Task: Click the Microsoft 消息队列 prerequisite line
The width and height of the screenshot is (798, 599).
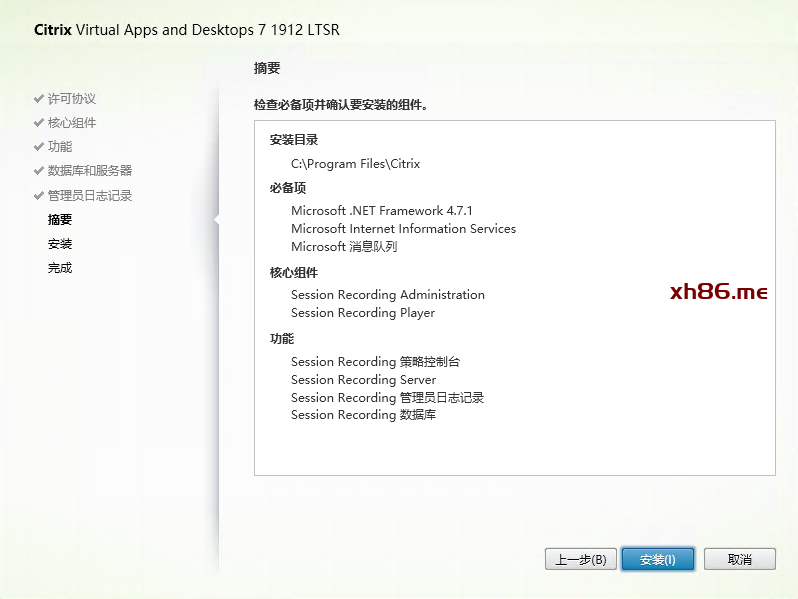Action: click(x=344, y=247)
